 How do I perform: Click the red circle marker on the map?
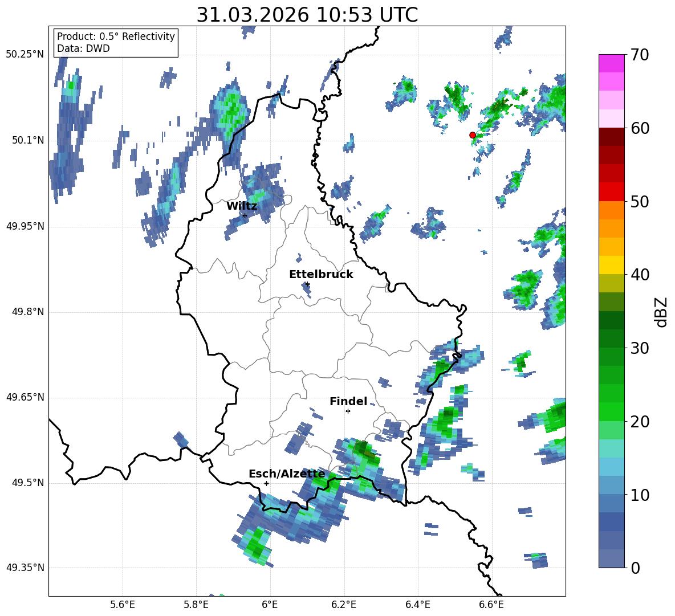pos(472,135)
